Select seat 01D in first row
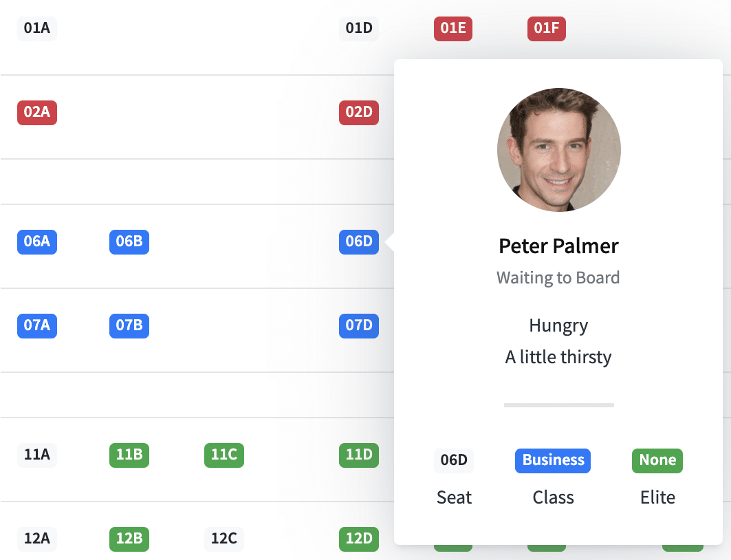The image size is (731, 560). tap(358, 28)
